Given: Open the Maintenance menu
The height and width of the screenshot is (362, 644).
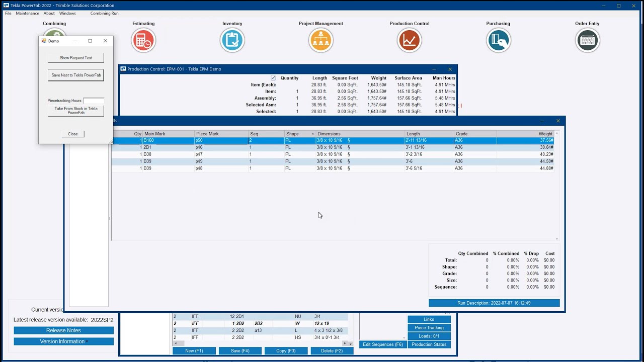Looking at the screenshot, I should [x=27, y=14].
